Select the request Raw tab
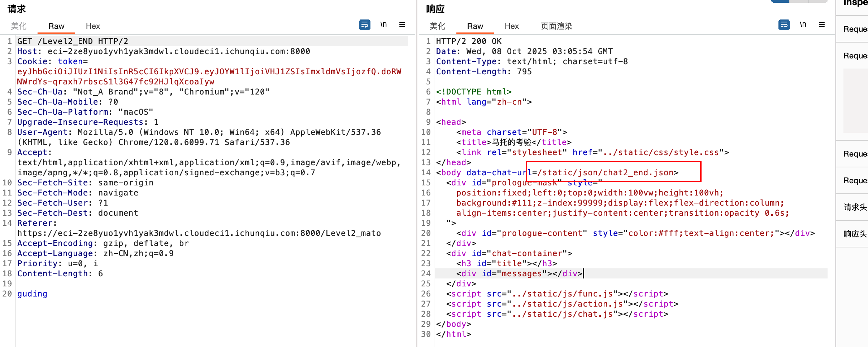Image resolution: width=868 pixels, height=347 pixels. point(56,26)
